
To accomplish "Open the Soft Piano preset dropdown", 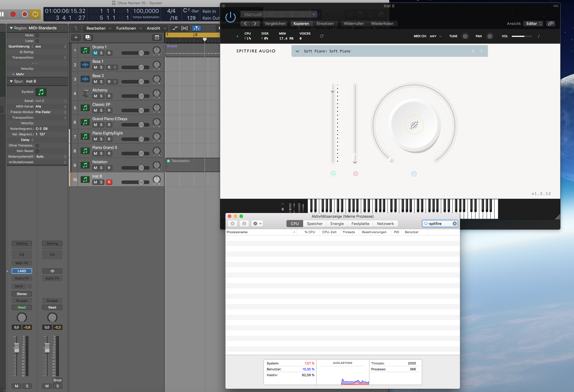I will coord(297,51).
